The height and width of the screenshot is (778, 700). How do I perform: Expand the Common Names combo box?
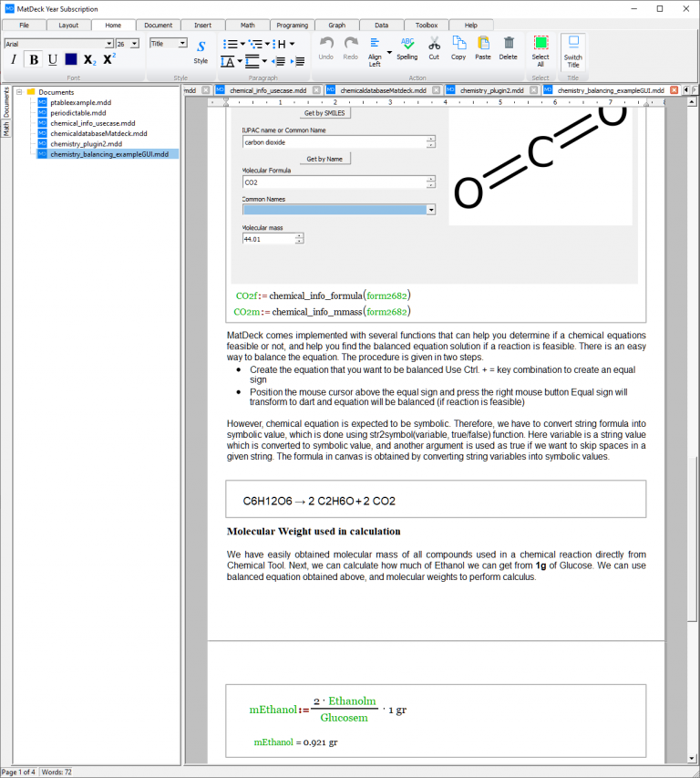click(x=430, y=209)
